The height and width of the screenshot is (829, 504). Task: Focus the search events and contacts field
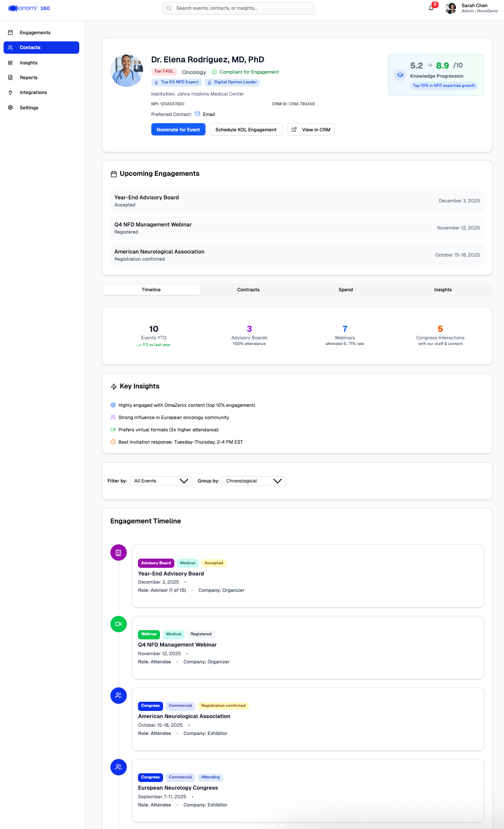238,8
